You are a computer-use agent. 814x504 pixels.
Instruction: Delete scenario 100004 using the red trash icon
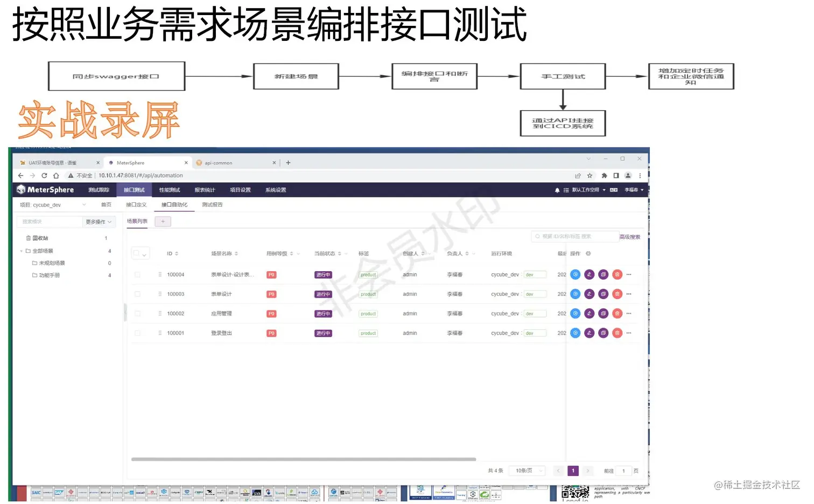[617, 274]
